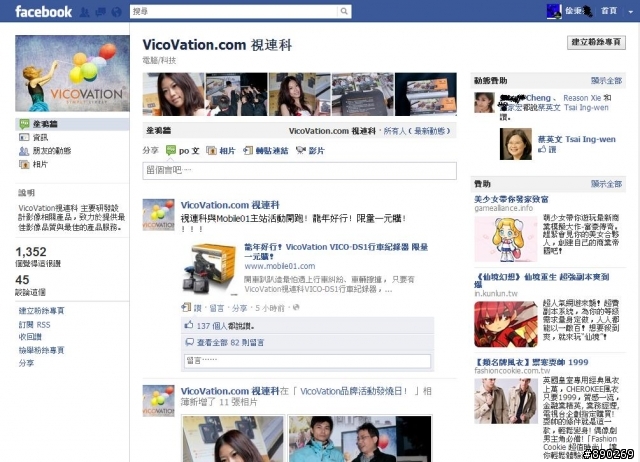640x462 pixels.
Task: Click VicoVation.com 視連科 first post author name
Action: point(230,205)
